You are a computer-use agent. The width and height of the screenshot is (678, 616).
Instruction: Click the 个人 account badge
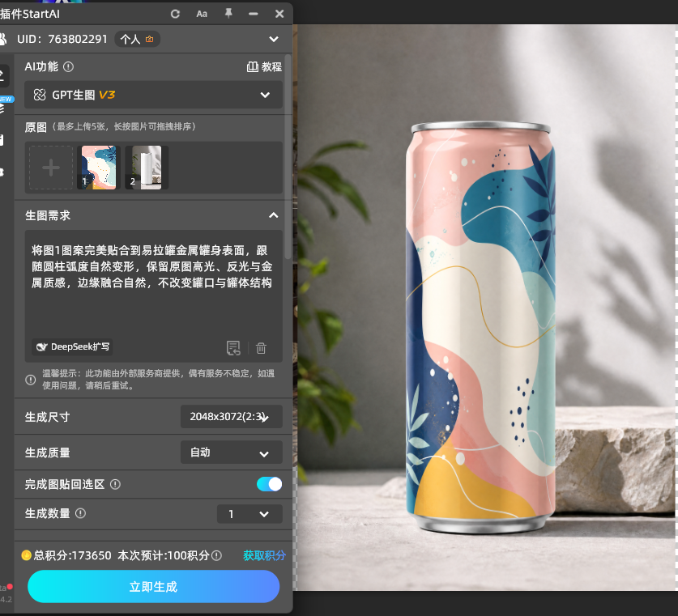coord(137,39)
